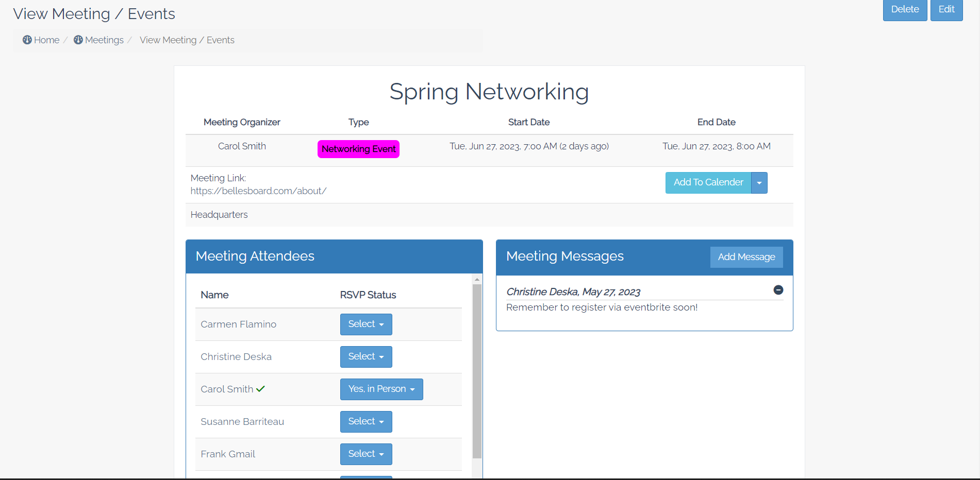Image resolution: width=980 pixels, height=480 pixels.
Task: Click the Spring Networking title
Action: coord(489,92)
